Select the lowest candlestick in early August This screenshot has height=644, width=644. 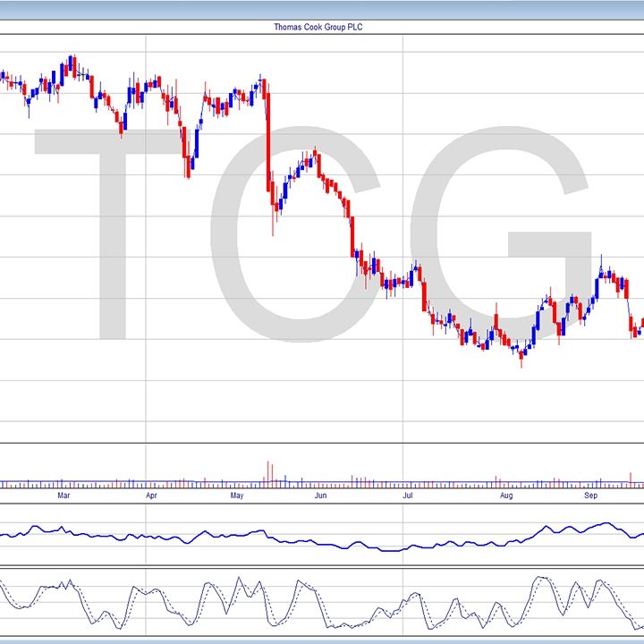pyautogui.click(x=521, y=357)
